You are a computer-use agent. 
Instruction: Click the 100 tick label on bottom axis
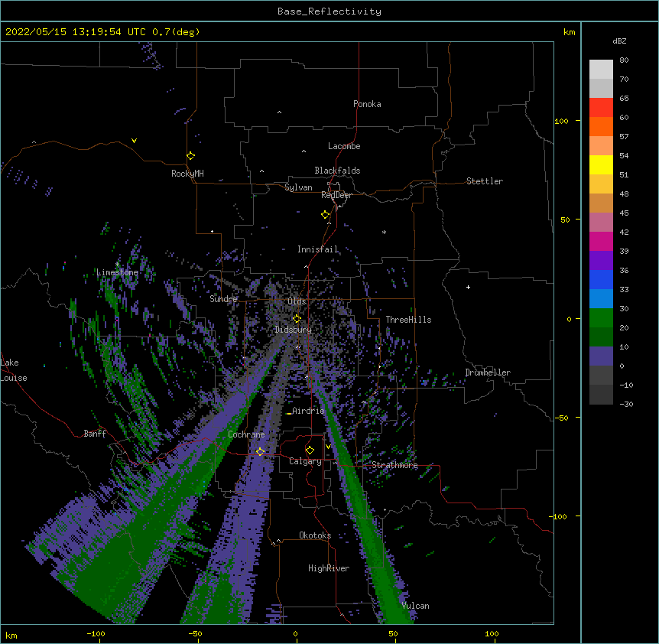click(492, 633)
